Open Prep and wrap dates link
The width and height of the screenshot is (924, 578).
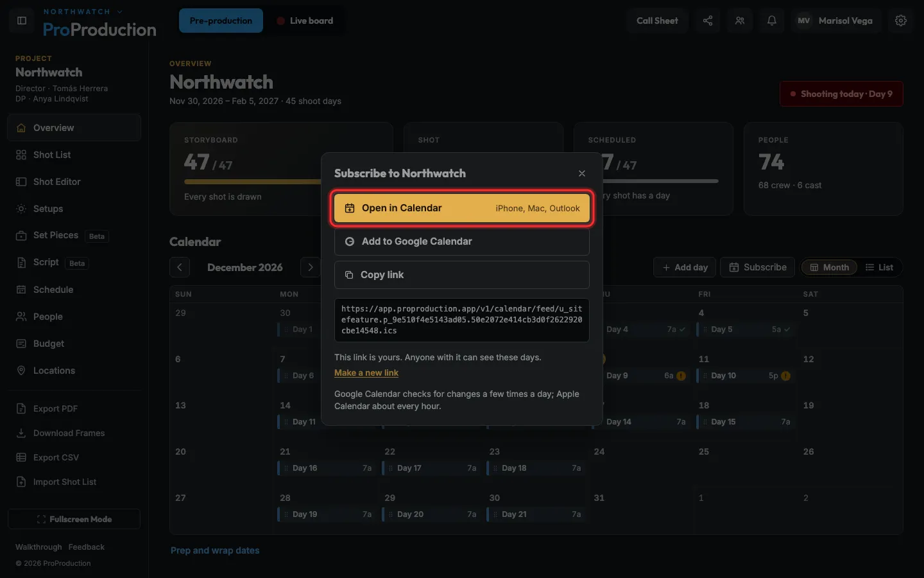click(215, 550)
